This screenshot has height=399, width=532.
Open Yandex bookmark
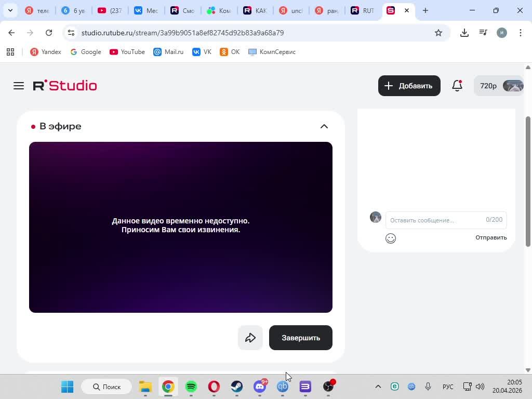point(46,52)
